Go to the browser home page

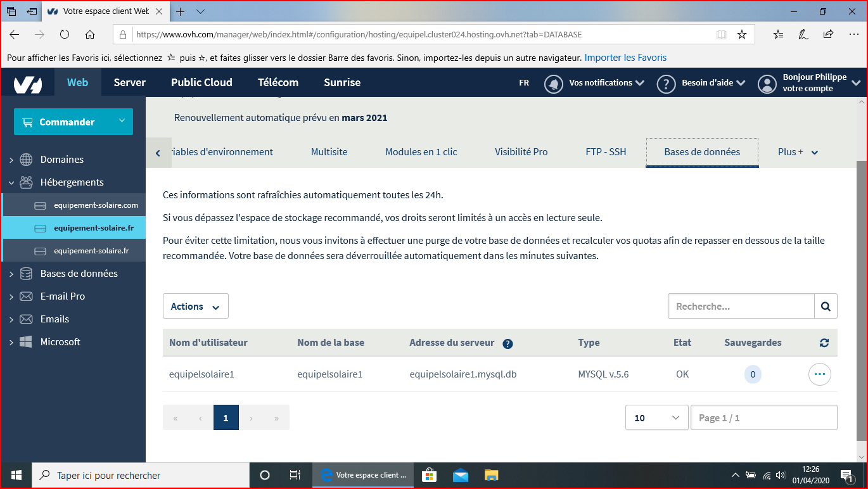tap(90, 35)
